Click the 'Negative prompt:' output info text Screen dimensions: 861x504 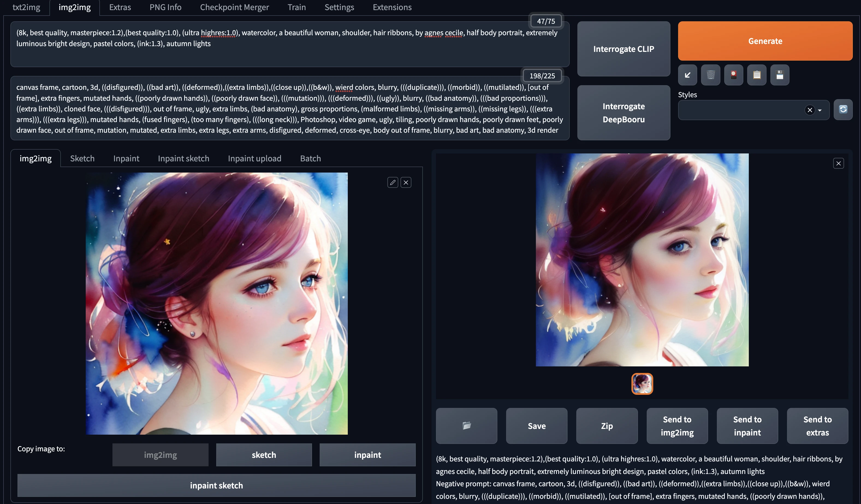(x=463, y=484)
